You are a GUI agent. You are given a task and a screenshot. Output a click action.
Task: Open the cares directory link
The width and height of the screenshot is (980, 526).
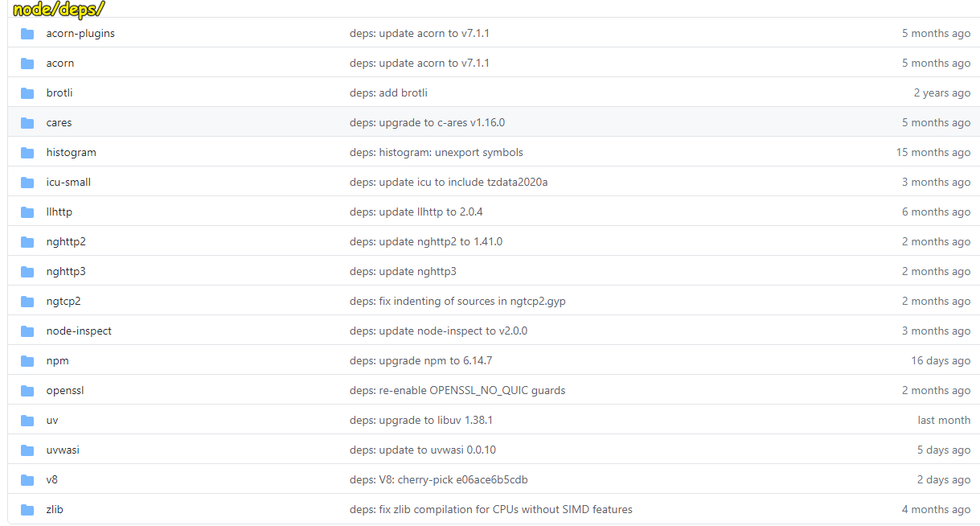[x=59, y=123]
